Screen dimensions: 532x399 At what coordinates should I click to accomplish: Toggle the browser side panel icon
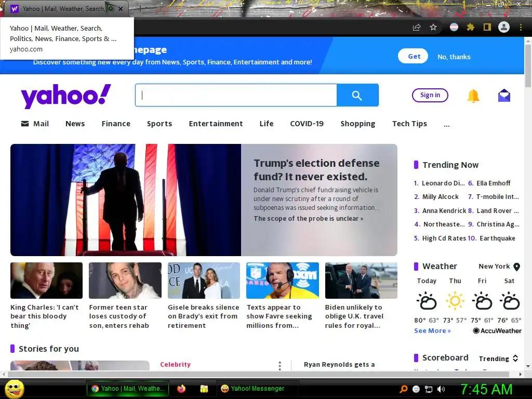[x=487, y=27]
